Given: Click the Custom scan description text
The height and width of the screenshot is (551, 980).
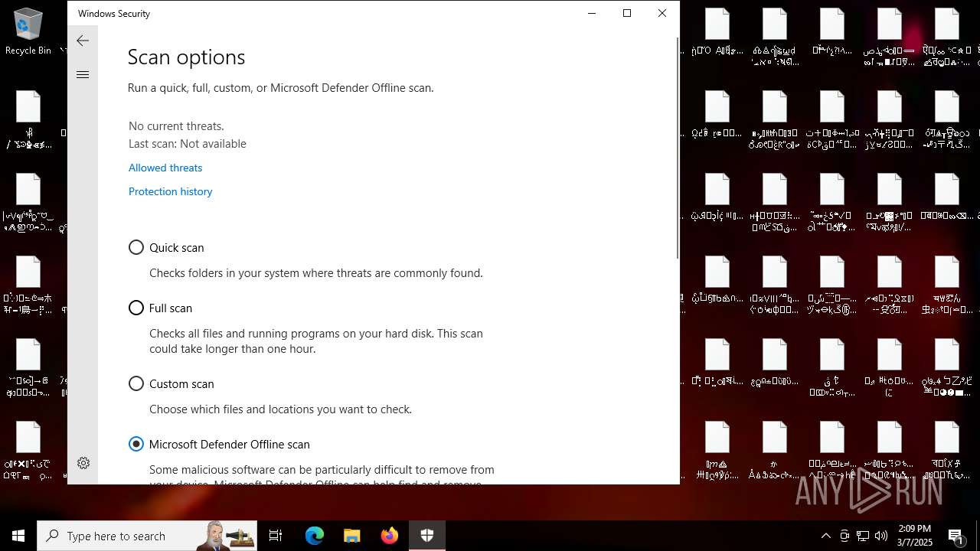Looking at the screenshot, I should coord(280,409).
